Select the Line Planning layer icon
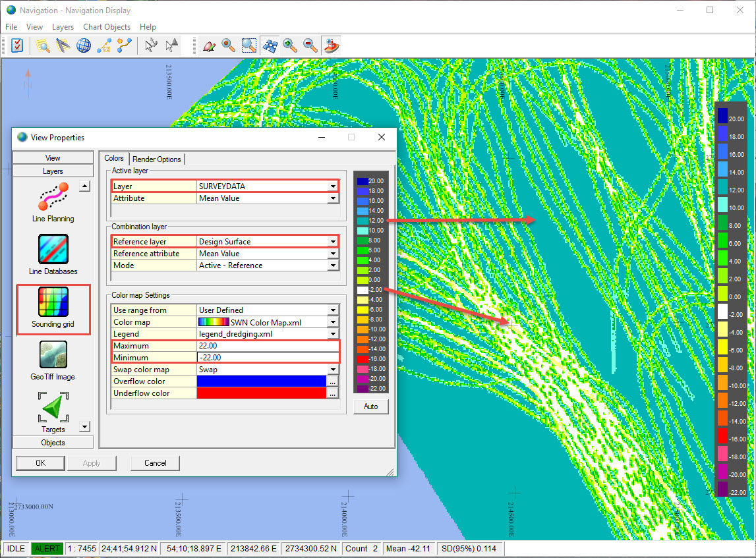The width and height of the screenshot is (756, 558). [x=53, y=196]
